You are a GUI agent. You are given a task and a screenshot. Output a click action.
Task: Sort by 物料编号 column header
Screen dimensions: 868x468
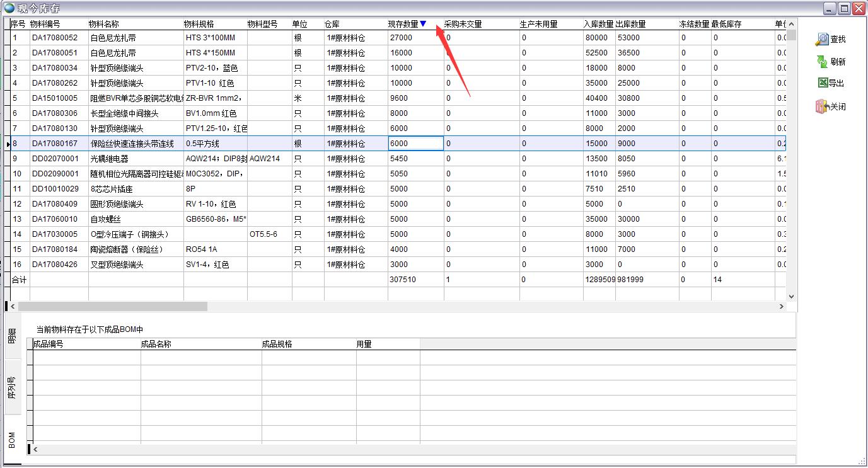(45, 24)
